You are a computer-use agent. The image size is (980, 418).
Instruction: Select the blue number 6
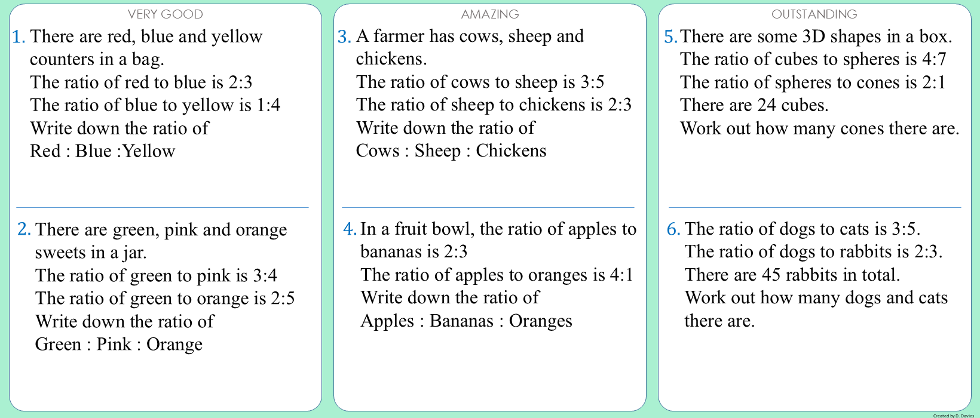(x=673, y=229)
